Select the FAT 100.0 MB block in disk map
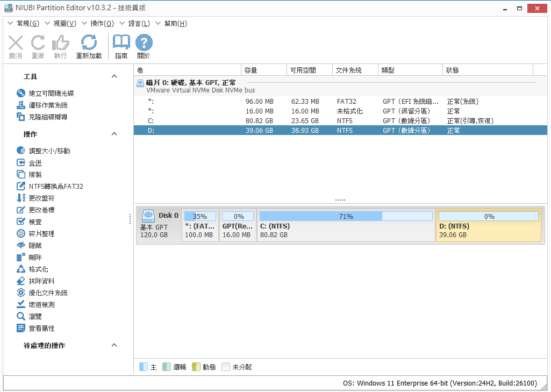The width and height of the screenshot is (551, 392). click(x=200, y=225)
